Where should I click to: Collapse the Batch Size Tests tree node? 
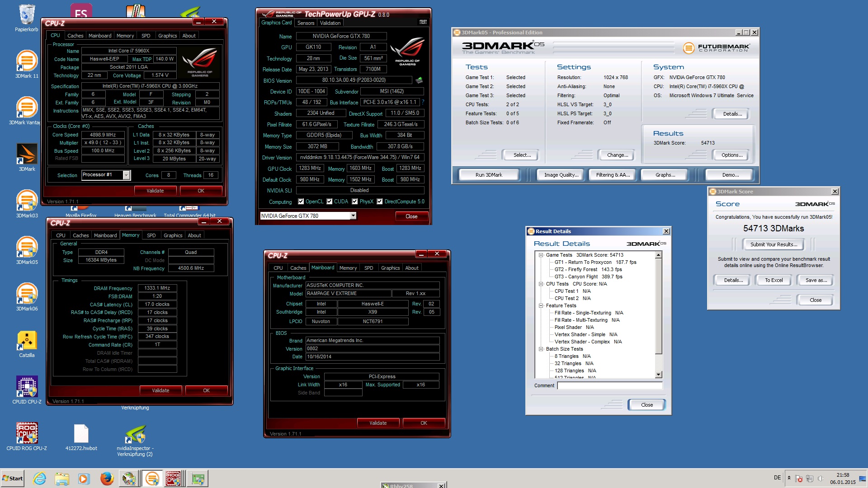[x=541, y=349]
